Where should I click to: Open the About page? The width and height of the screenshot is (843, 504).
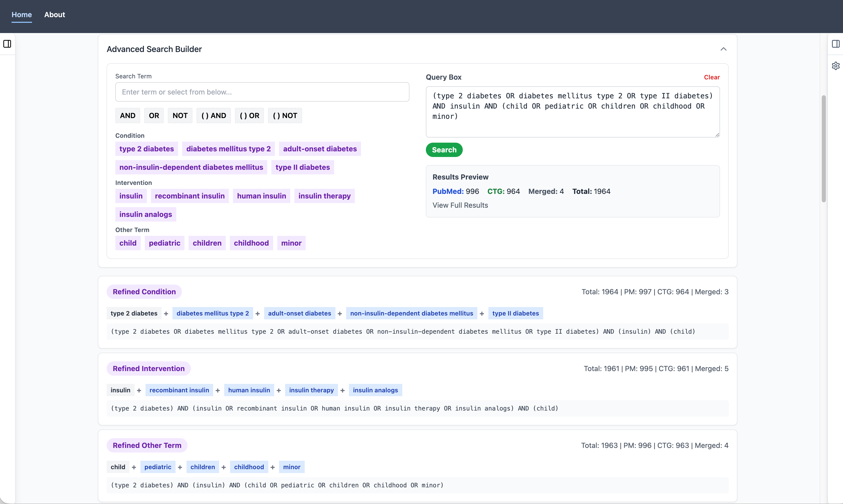point(54,15)
